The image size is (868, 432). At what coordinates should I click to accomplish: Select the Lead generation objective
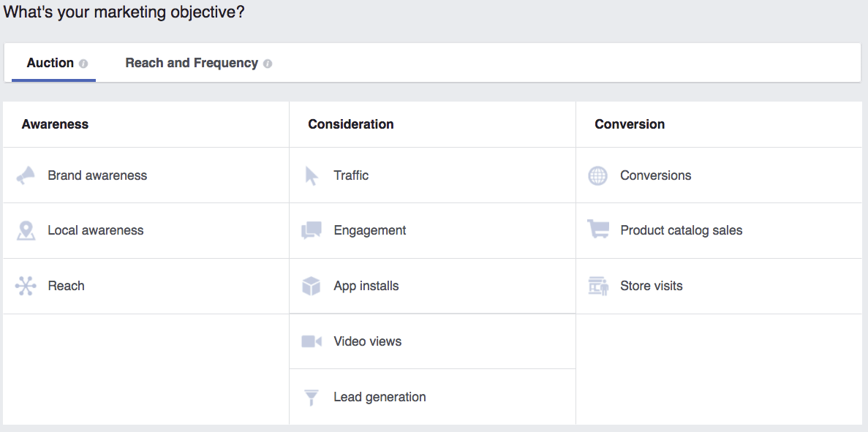(x=380, y=397)
